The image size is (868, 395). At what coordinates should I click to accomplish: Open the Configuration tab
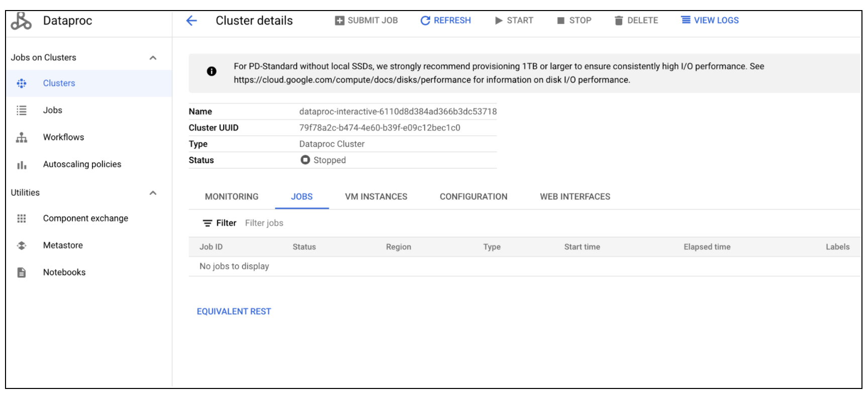(473, 196)
